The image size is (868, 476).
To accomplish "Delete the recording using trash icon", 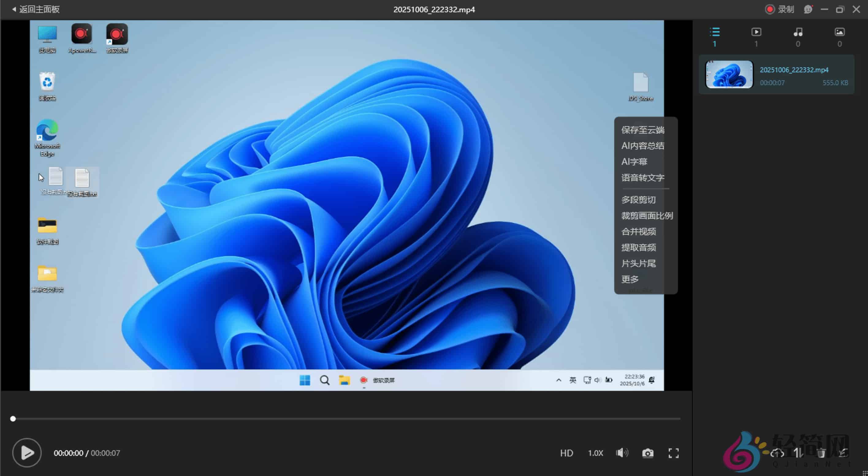I will pyautogui.click(x=821, y=453).
